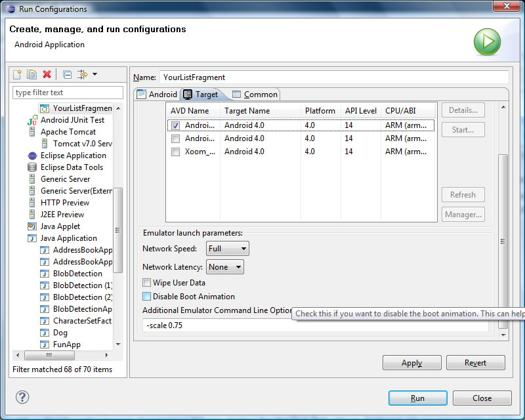Click the Run button
The image size is (525, 420).
click(x=417, y=398)
